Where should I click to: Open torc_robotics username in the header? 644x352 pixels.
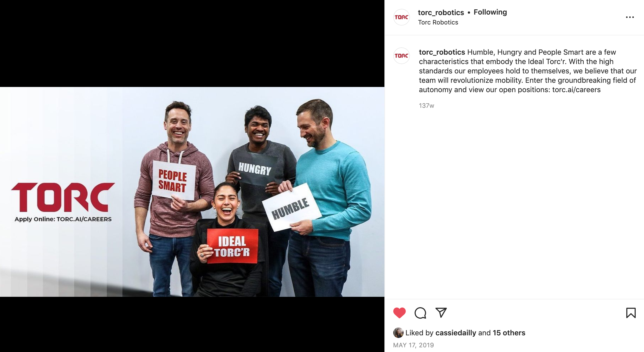tap(441, 12)
